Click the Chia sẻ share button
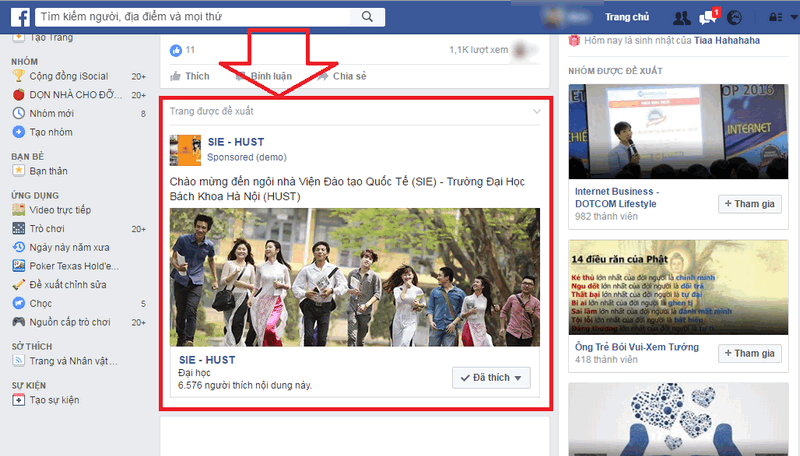Screen dimensions: 800x456 point(343,75)
